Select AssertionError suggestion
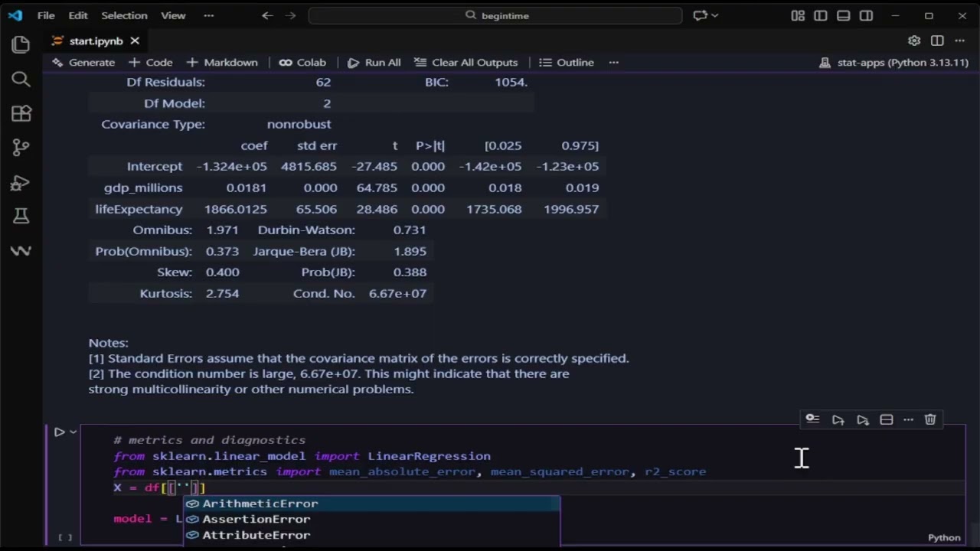The image size is (980, 551). (x=372, y=519)
